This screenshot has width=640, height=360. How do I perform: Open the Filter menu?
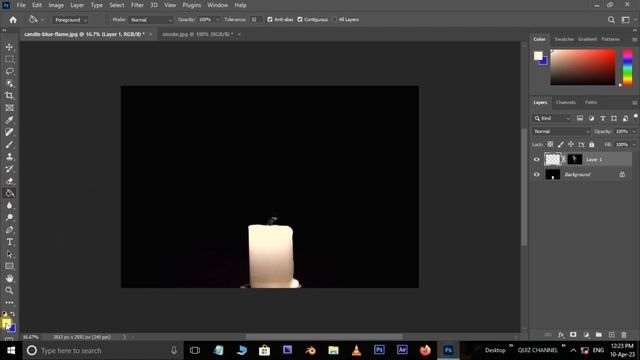point(137,5)
